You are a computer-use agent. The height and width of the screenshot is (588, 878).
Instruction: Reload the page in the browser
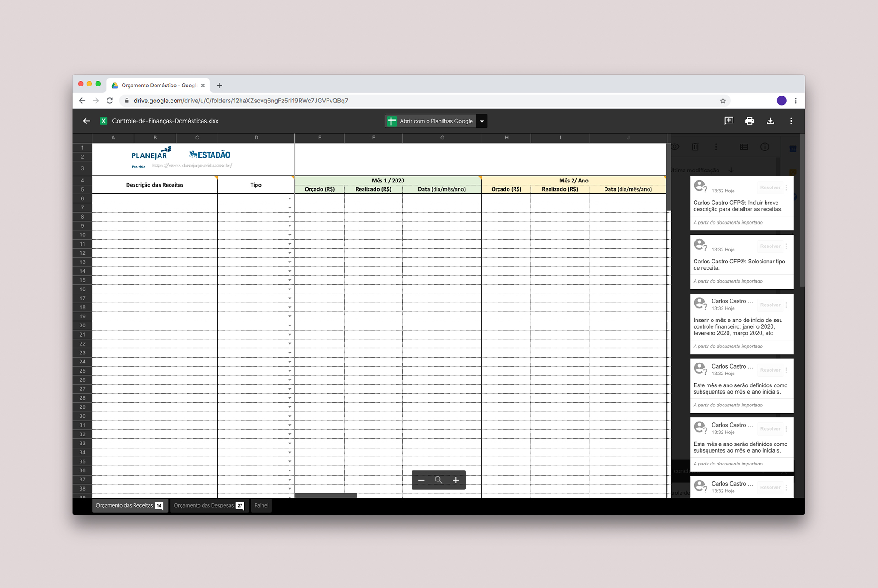point(110,101)
